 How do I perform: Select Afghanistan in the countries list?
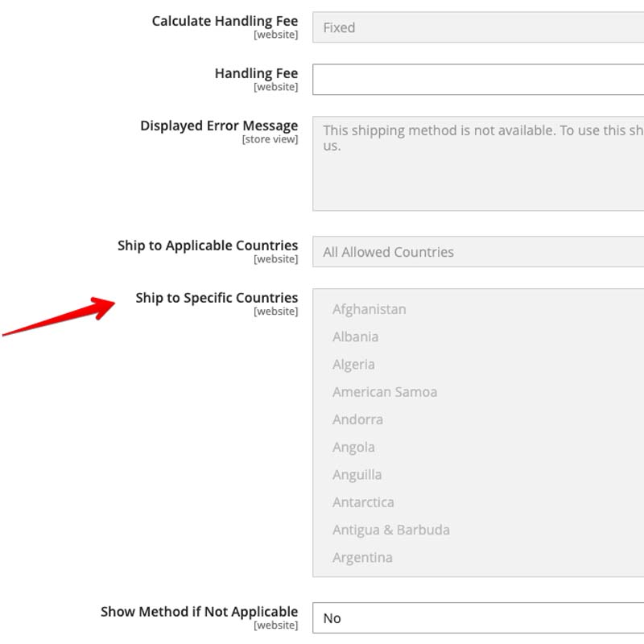[x=369, y=309]
